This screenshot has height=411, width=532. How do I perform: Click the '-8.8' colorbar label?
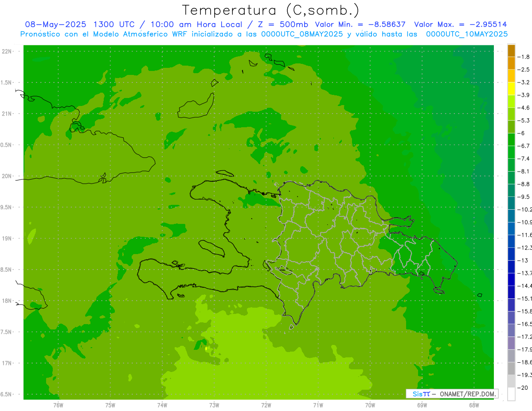tap(524, 184)
